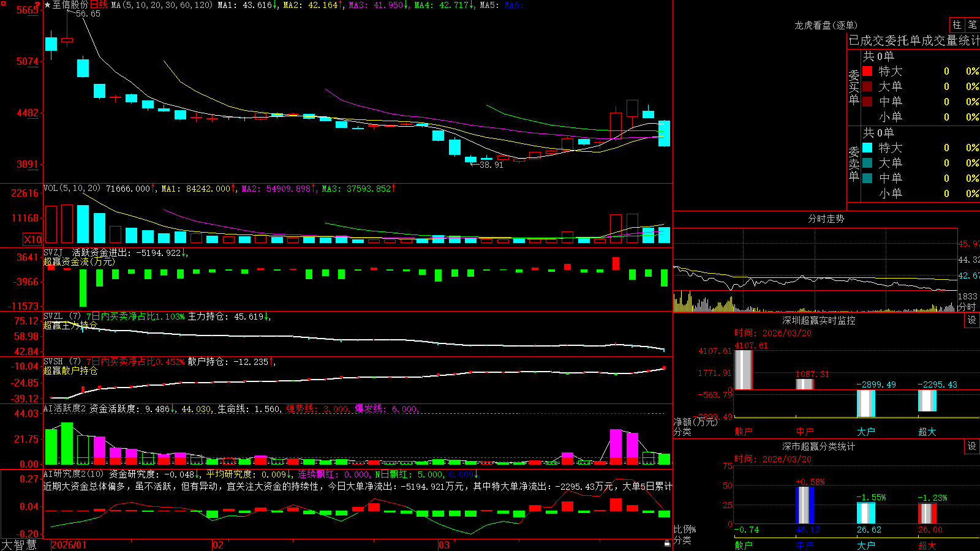Screen dimensions: 980x551
Task: Click the red 特大 buy order swatch
Action: click(x=867, y=71)
